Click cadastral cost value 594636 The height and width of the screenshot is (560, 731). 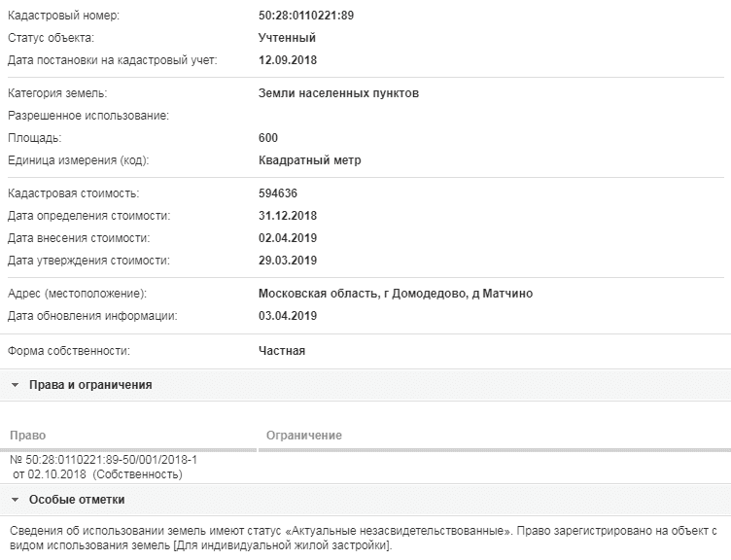point(278,193)
